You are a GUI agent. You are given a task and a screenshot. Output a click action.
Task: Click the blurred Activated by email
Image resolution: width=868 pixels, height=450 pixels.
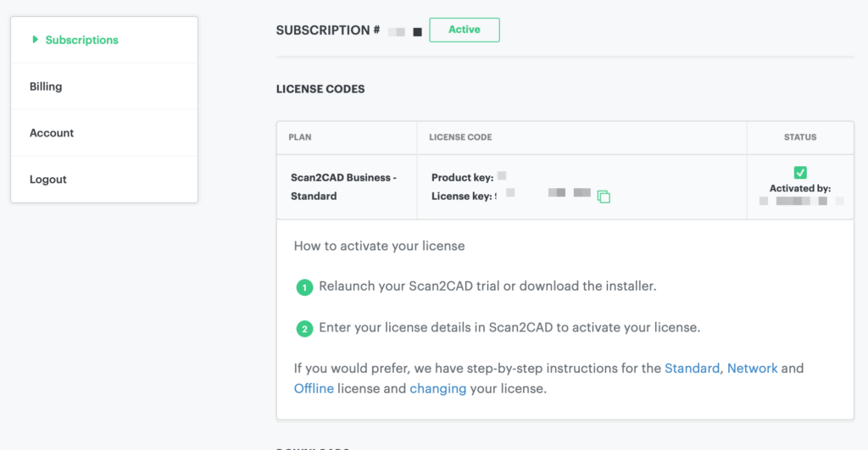click(x=800, y=202)
